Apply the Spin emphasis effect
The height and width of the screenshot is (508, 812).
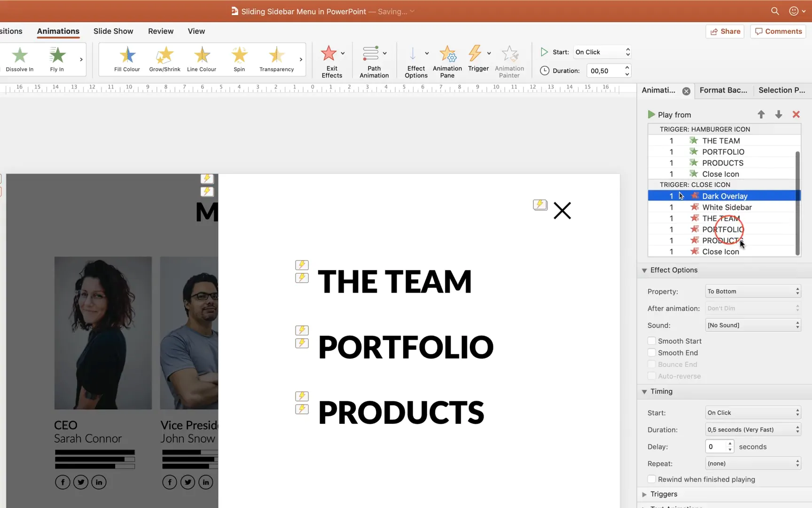click(239, 59)
